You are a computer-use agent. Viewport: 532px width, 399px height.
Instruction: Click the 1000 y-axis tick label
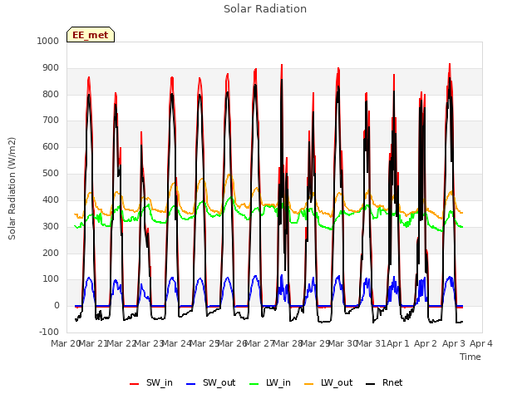click(48, 41)
